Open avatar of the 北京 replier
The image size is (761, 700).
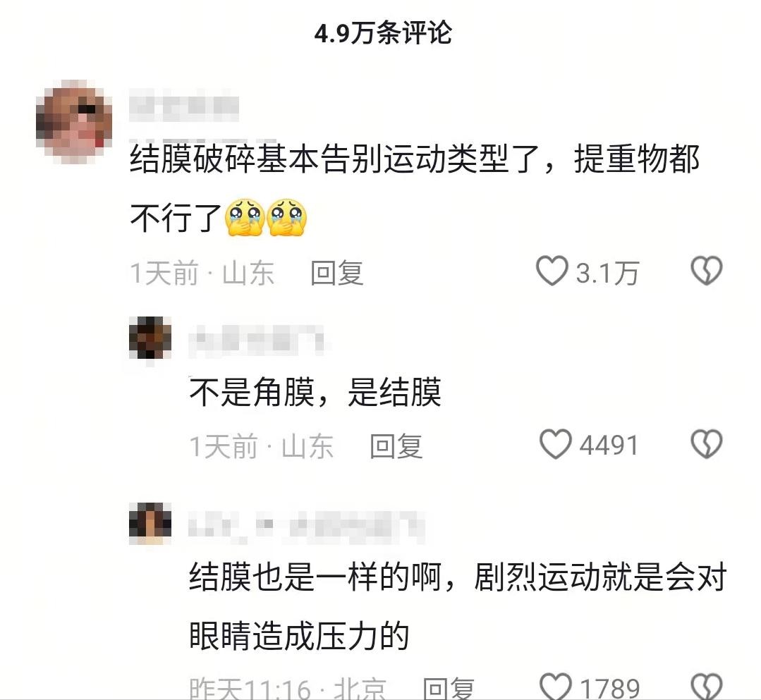coord(150,524)
